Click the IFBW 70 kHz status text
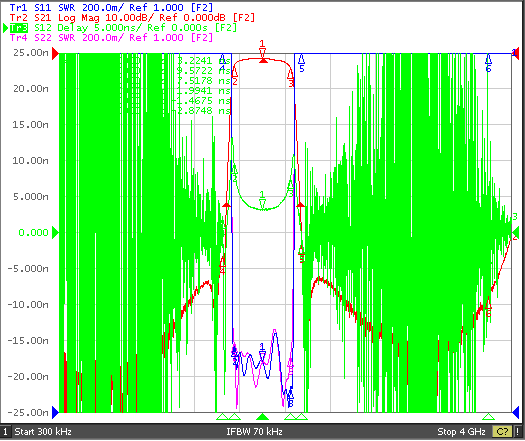This screenshot has height=441, width=525. pyautogui.click(x=254, y=432)
